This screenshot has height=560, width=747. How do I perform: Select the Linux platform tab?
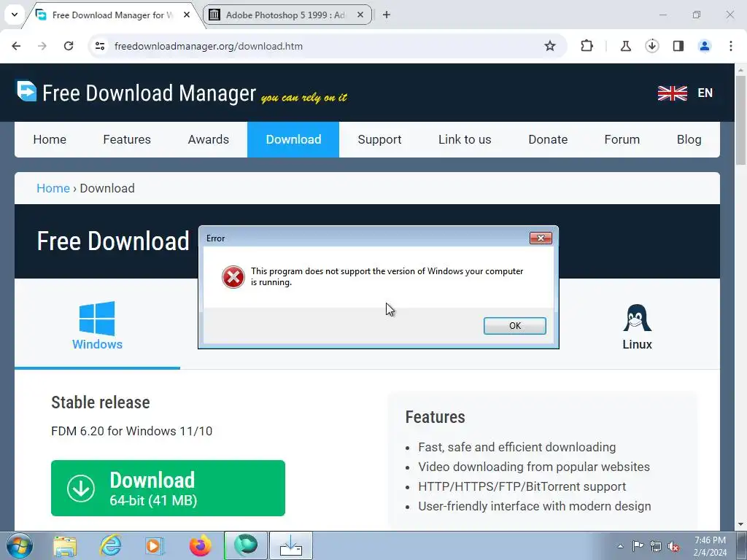[637, 327]
